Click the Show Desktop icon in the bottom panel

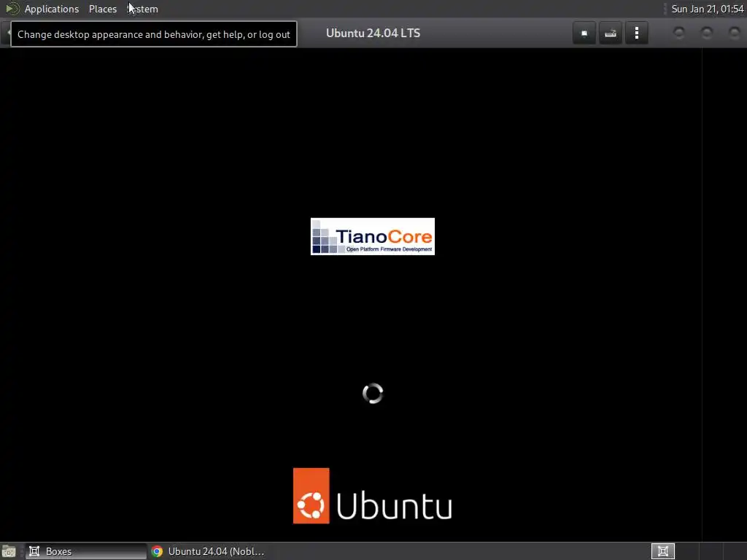click(x=9, y=551)
